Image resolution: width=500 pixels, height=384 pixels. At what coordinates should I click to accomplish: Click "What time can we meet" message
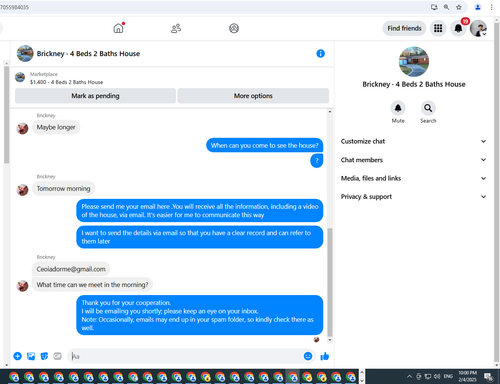[92, 285]
